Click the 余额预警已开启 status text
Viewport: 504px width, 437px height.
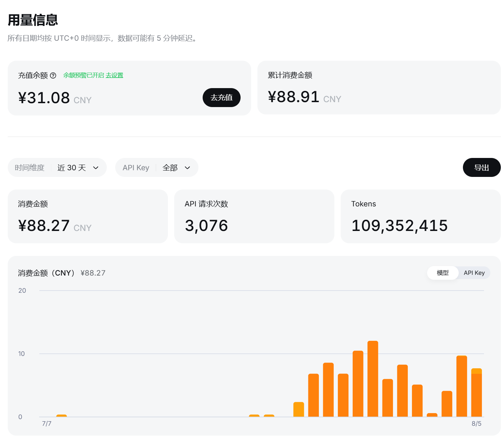click(x=84, y=75)
